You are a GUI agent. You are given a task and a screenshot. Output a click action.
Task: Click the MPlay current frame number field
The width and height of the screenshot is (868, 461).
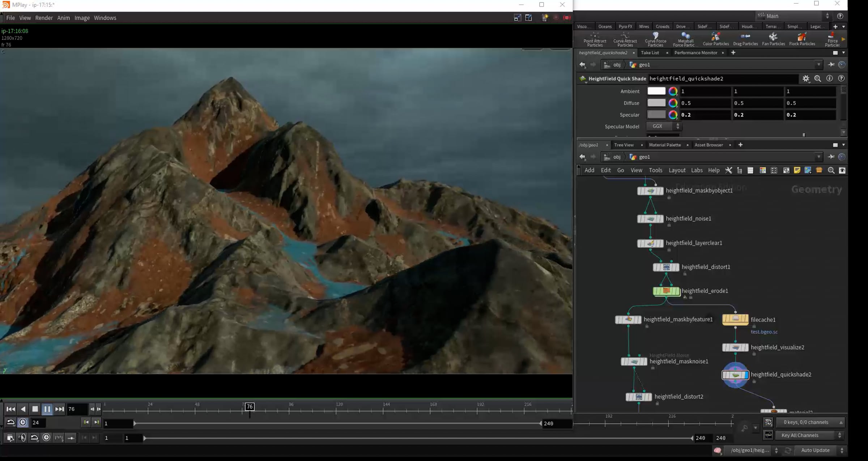coord(77,409)
